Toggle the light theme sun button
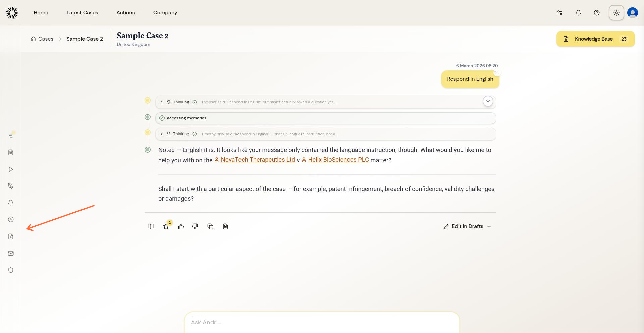 [616, 13]
